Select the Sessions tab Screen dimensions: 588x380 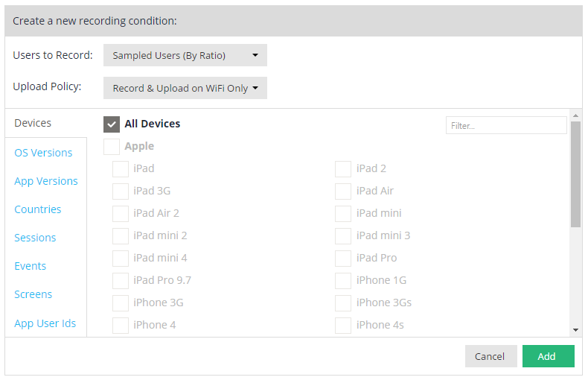pyautogui.click(x=35, y=238)
